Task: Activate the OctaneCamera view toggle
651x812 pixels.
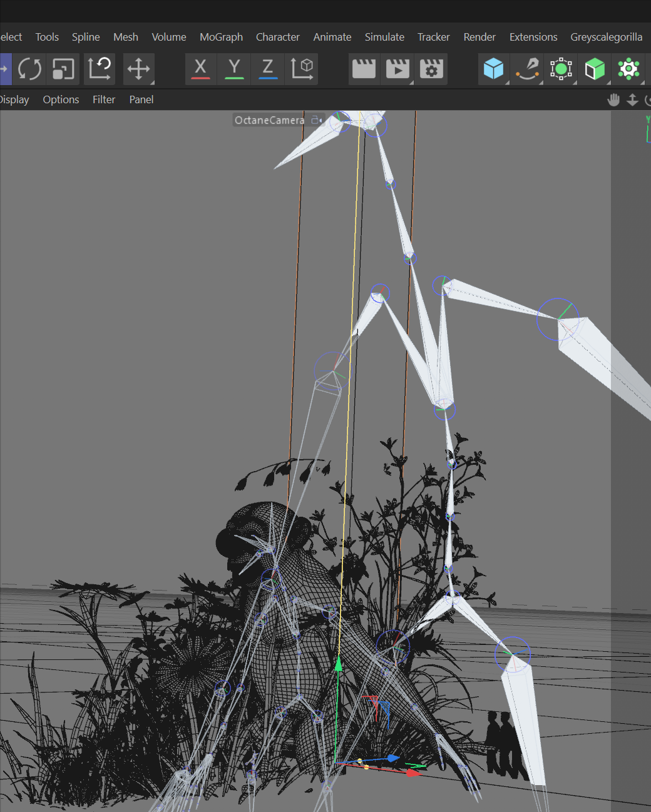Action: pyautogui.click(x=315, y=120)
